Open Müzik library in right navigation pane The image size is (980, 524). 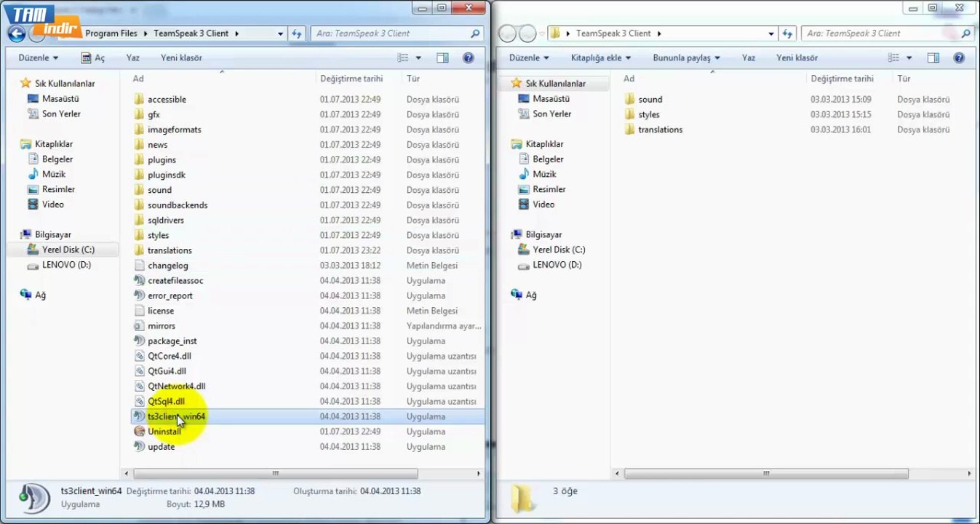pos(537,175)
